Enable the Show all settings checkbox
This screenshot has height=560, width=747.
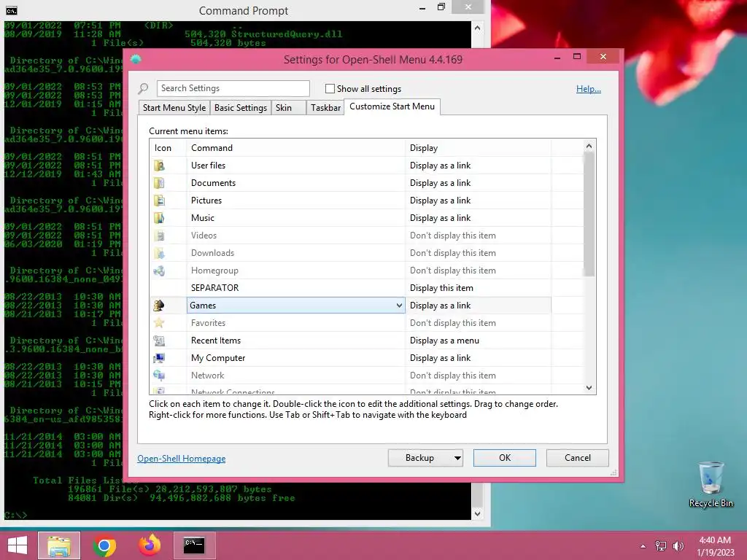pyautogui.click(x=330, y=88)
